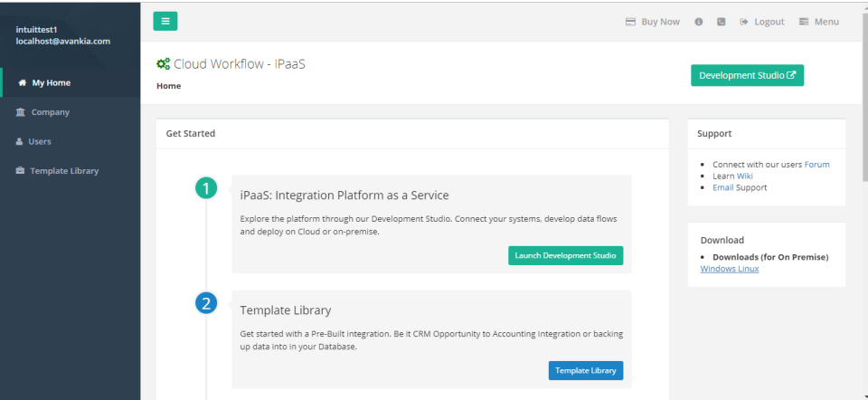
Task: Click the green hamburger sidebar toggle
Action: 165,22
